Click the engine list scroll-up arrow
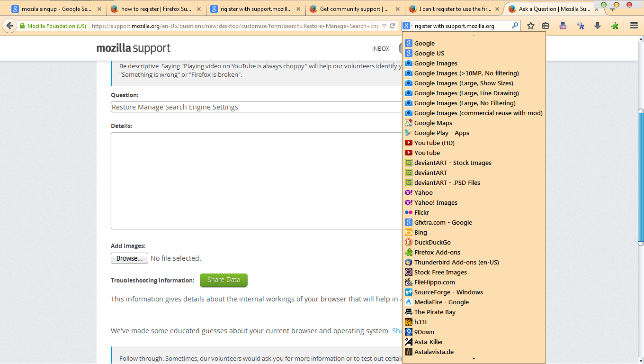Image resolution: width=644 pixels, height=364 pixels. click(x=474, y=36)
